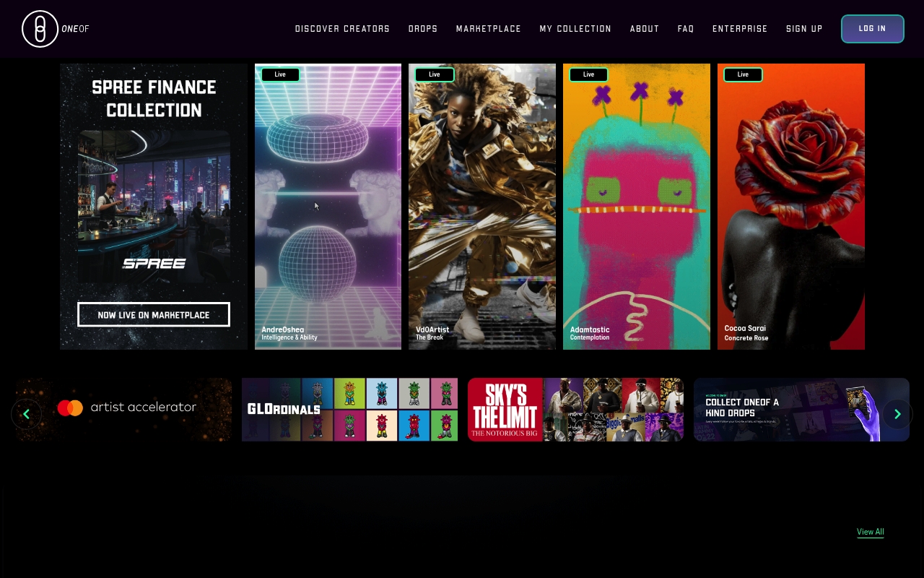Click the ONEOF wordmark text
Image resolution: width=924 pixels, height=578 pixels.
pyautogui.click(x=76, y=29)
